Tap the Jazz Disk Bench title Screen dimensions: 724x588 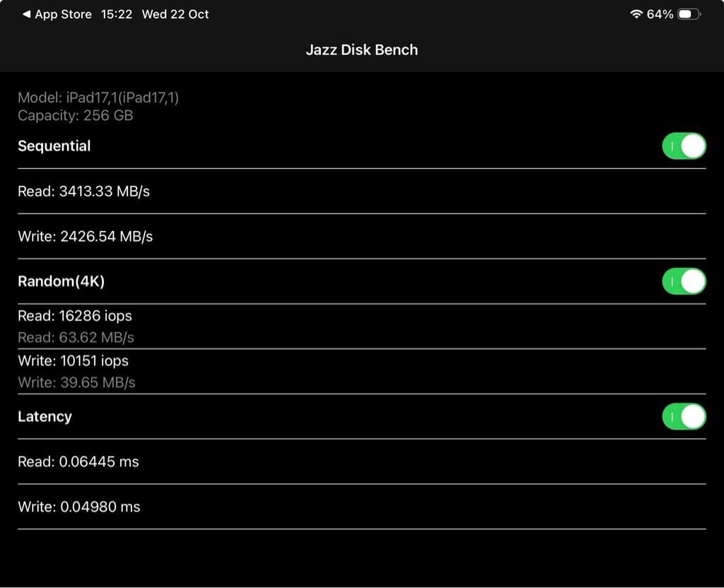[362, 50]
